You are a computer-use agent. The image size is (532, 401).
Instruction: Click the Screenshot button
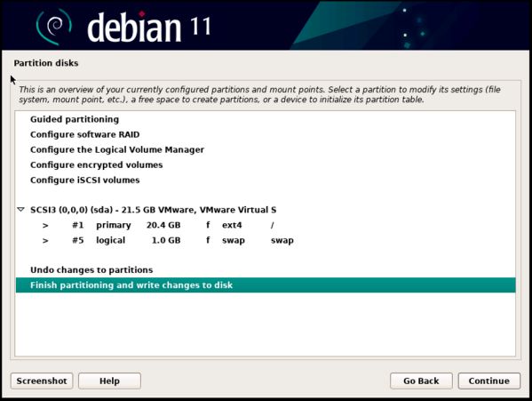(42, 381)
